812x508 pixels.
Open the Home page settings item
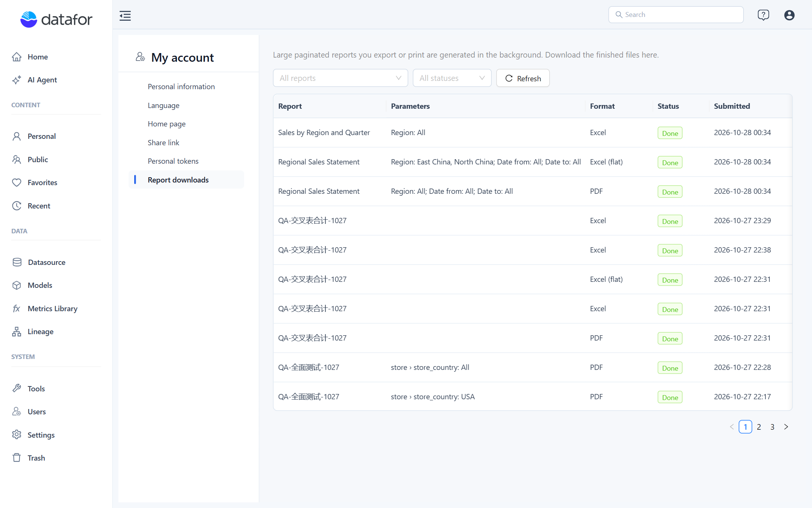point(167,124)
